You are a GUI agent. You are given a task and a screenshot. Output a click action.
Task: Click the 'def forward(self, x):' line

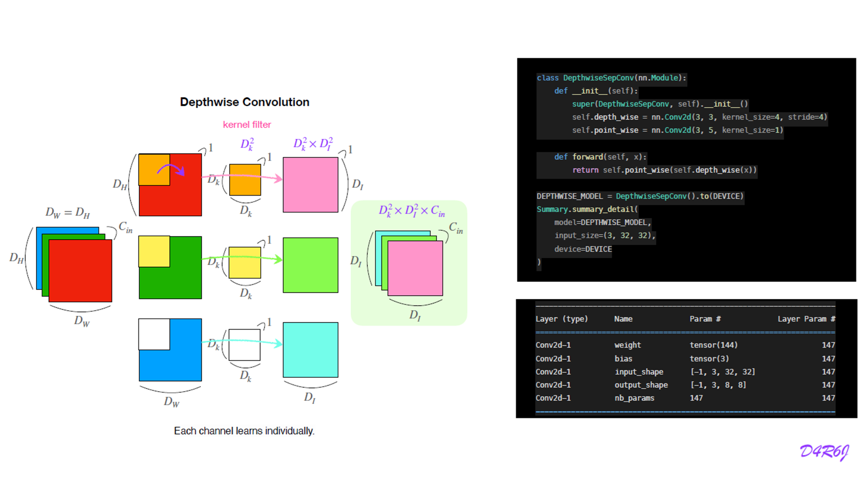coord(600,157)
